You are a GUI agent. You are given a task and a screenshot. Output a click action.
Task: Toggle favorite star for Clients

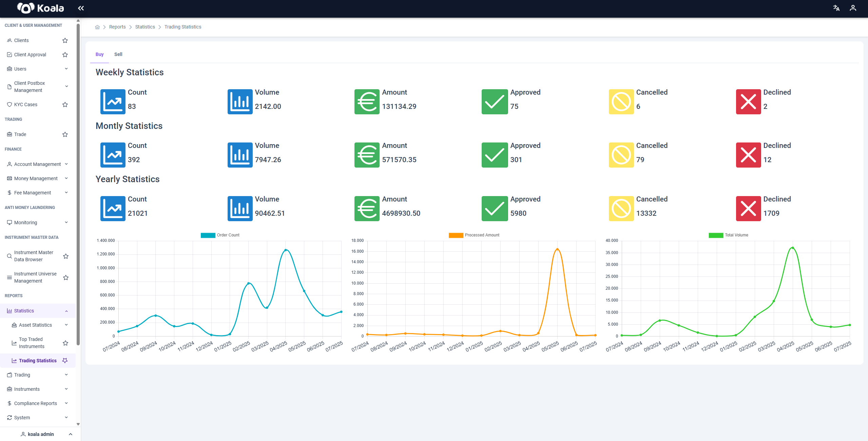click(x=65, y=40)
